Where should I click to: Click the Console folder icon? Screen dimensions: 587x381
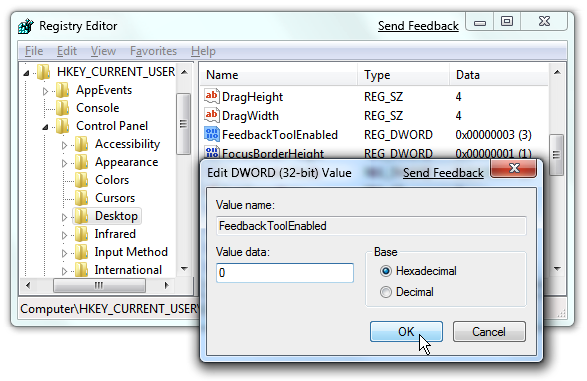tap(63, 108)
